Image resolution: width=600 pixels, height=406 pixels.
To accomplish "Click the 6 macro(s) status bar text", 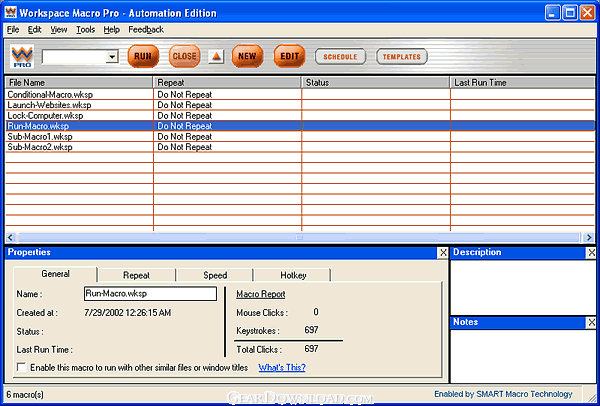I will pyautogui.click(x=26, y=394).
